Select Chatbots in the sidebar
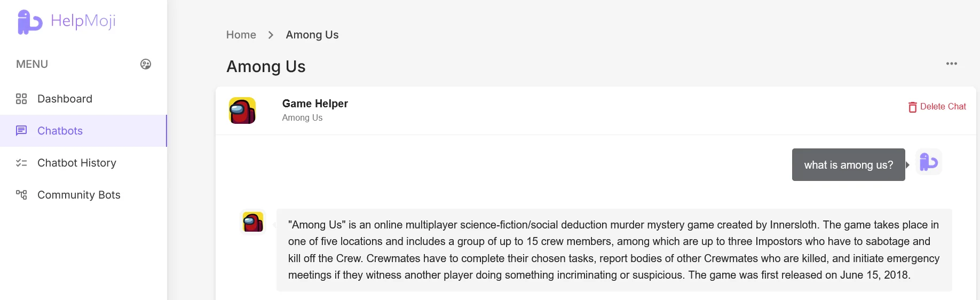The height and width of the screenshot is (300, 980). pyautogui.click(x=60, y=131)
